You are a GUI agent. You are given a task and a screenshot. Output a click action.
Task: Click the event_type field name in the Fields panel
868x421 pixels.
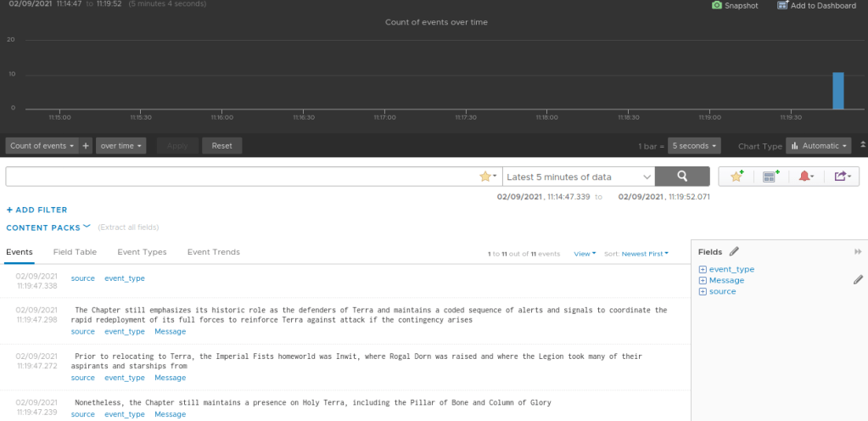coord(732,269)
